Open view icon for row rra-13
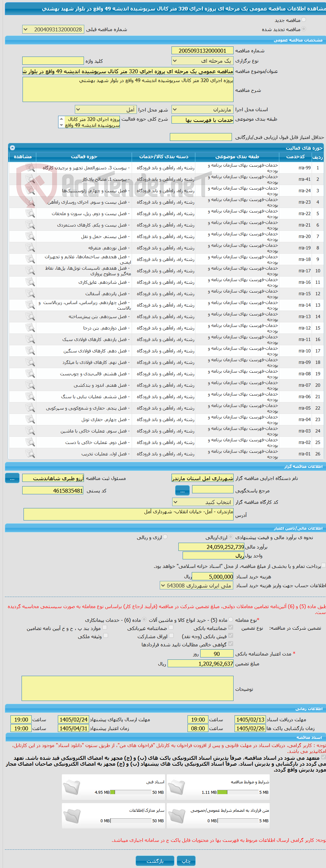This screenshot has height=868, width=326. pyautogui.click(x=30, y=316)
